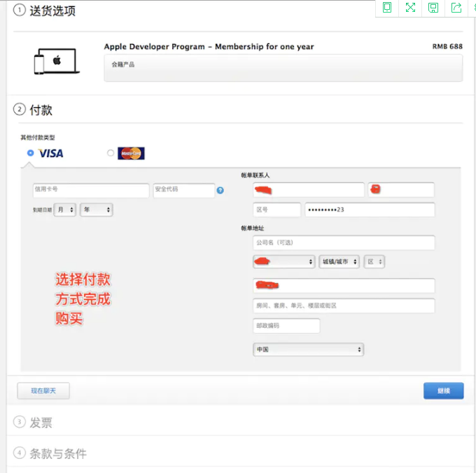The height and width of the screenshot is (473, 476).
Task: Click the credit card number (信用卡号) field
Action: click(91, 191)
